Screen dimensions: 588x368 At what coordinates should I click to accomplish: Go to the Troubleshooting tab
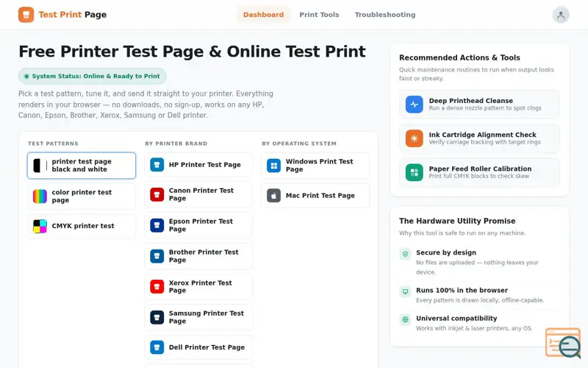coord(385,15)
